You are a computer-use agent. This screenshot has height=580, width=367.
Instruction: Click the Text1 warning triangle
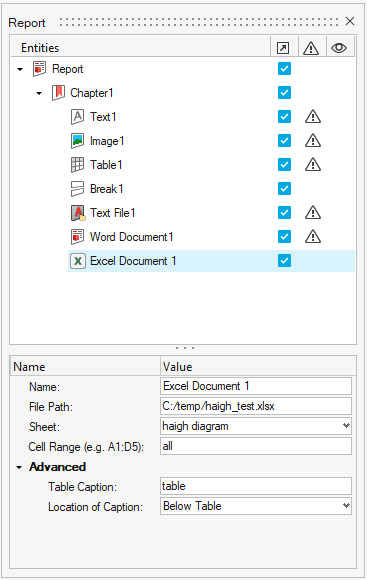313,117
